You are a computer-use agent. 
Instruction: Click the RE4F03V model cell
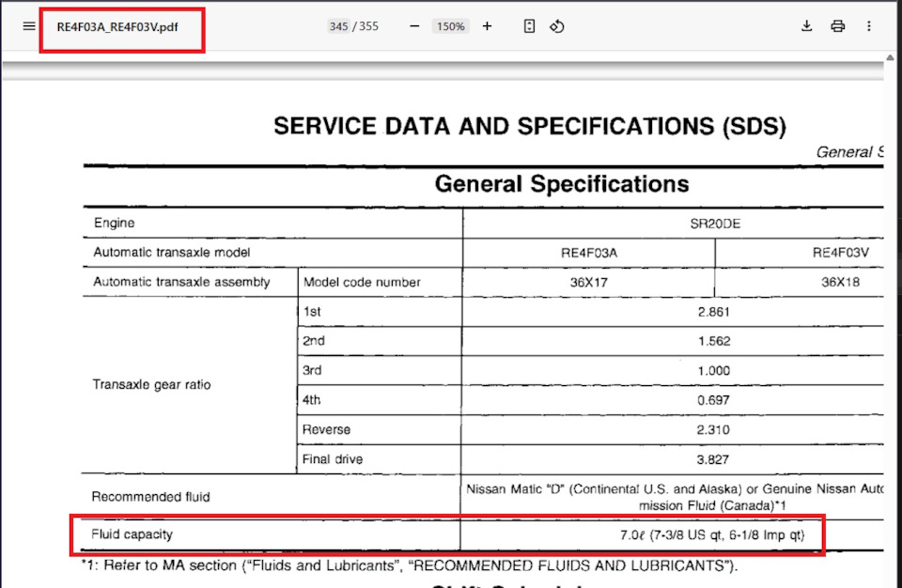[840, 253]
